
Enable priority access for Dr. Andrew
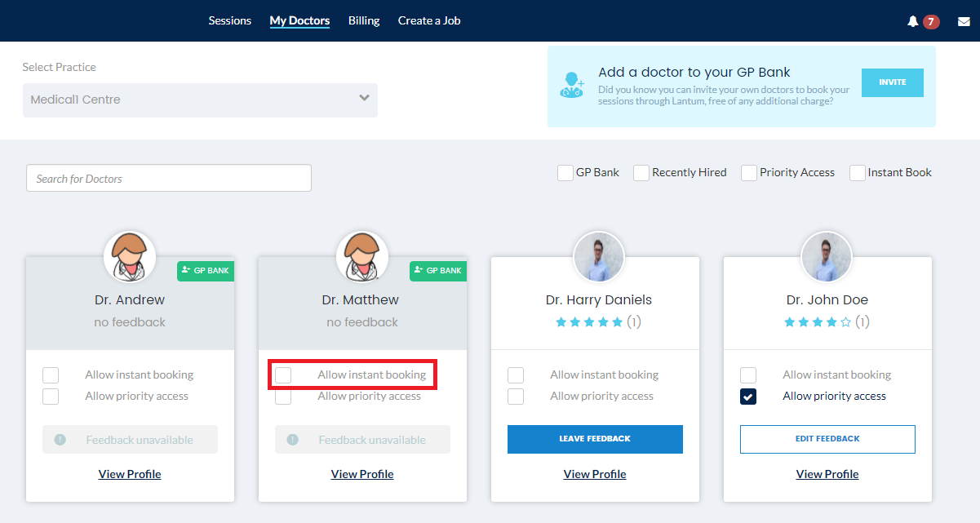click(51, 397)
